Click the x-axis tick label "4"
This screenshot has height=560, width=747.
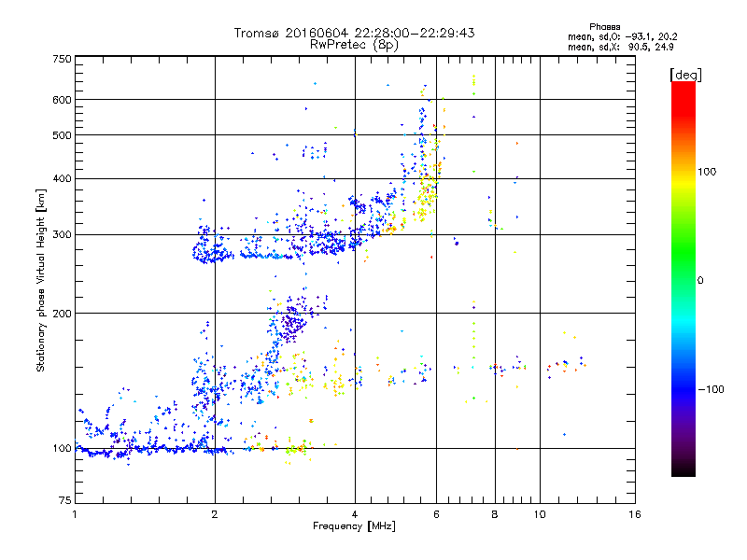point(355,514)
